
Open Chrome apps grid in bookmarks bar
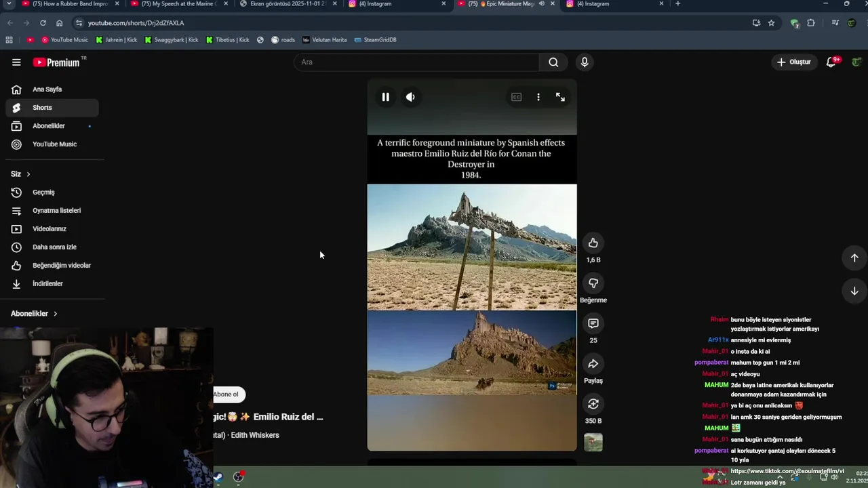(9, 40)
